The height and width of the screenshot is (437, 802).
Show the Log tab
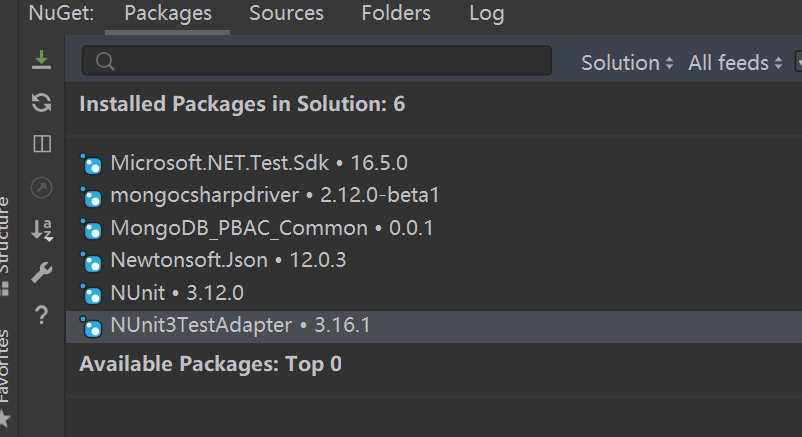(x=487, y=14)
